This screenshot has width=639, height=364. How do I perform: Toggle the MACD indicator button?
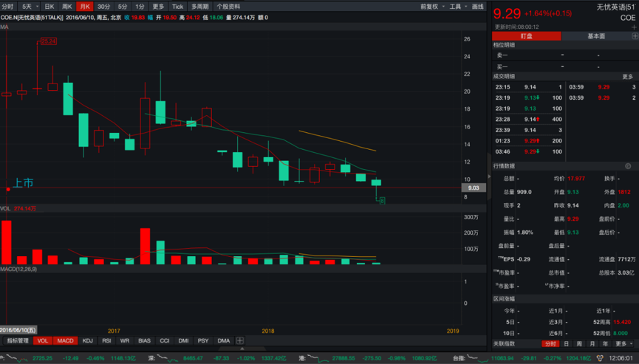point(66,340)
